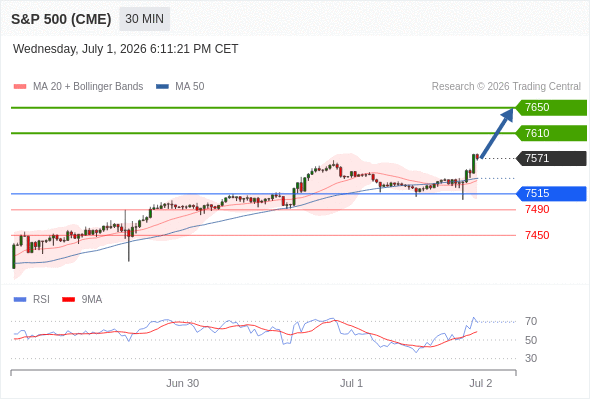Click the MA 20 + Bollinger Bands swatch
The height and width of the screenshot is (400, 590).
pos(20,87)
